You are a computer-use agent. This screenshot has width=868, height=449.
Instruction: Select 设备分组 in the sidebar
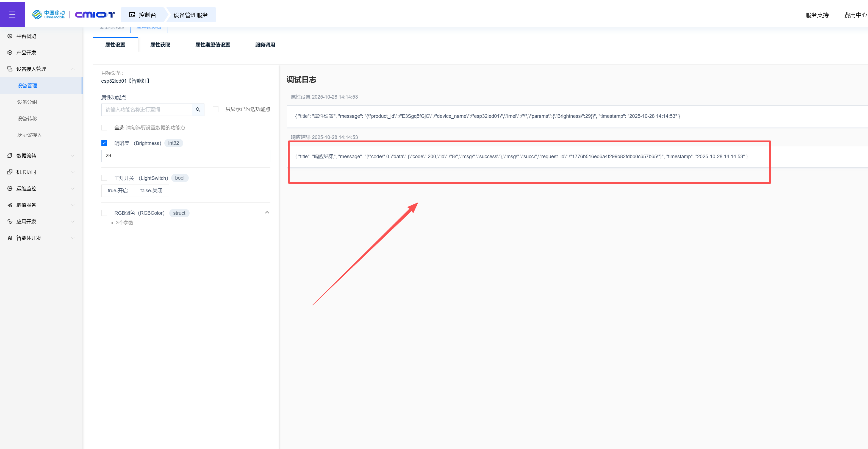(x=27, y=102)
